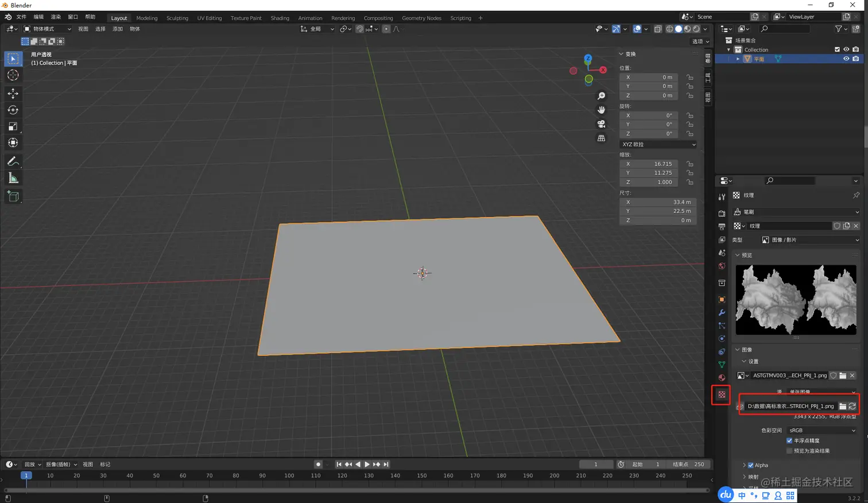Lock Z rotation transform
The width and height of the screenshot is (868, 503).
[x=689, y=134]
